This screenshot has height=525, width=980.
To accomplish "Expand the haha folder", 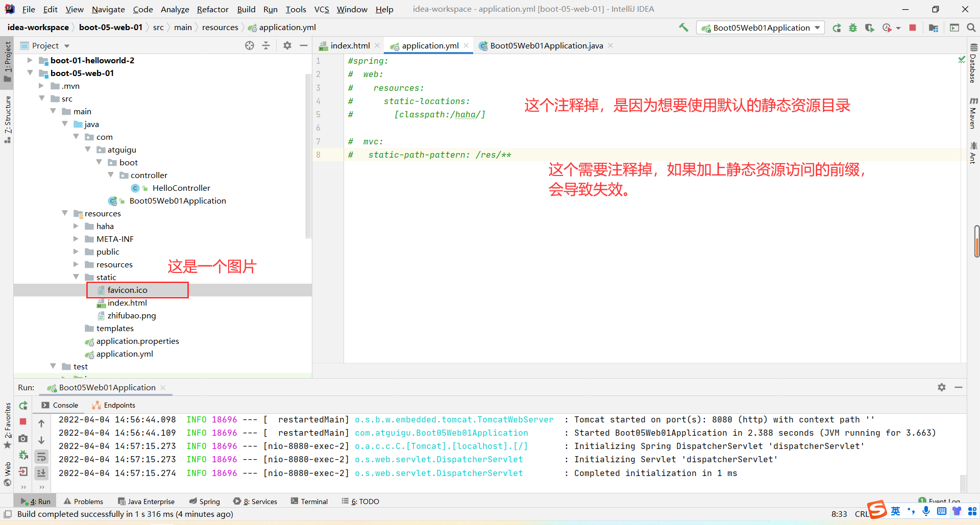I will [76, 226].
